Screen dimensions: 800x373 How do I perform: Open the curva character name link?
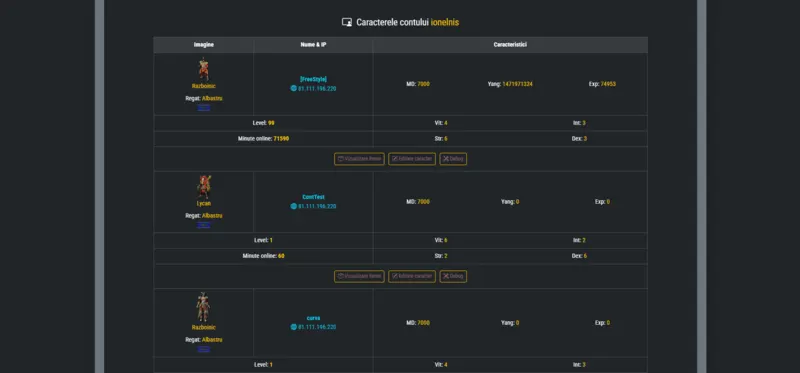pos(313,318)
